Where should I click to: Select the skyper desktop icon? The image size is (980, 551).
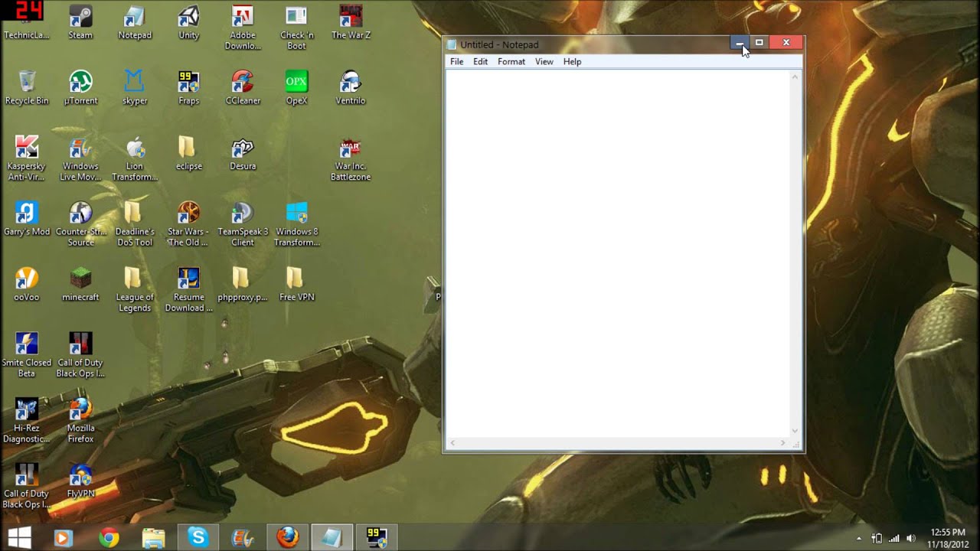(135, 88)
